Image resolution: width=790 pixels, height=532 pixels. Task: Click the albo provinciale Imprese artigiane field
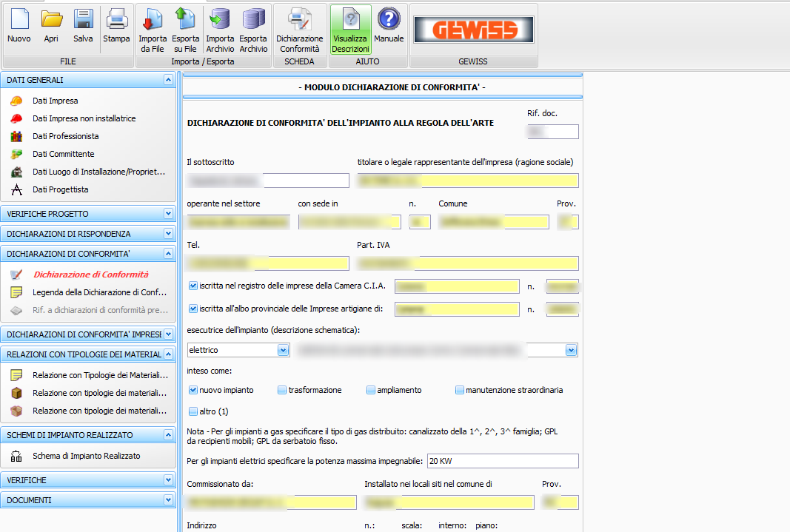pos(457,309)
